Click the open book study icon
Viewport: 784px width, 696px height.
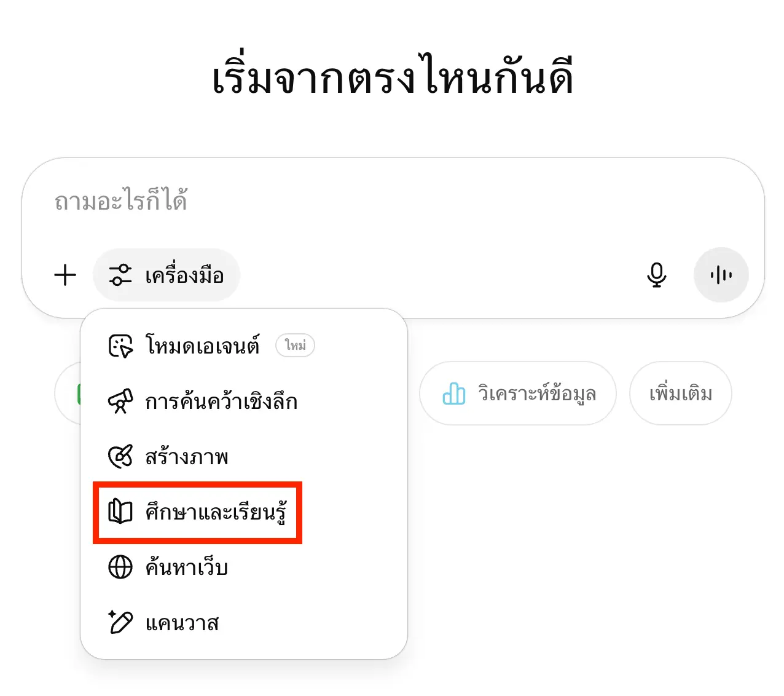pos(120,512)
